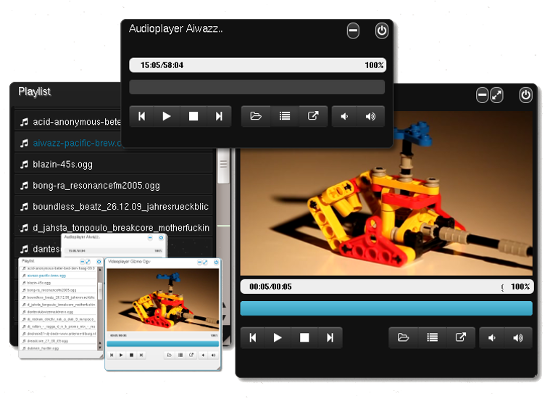Screen dimensions: 550x399
Task: Select the dantes track in Playlist
Action: click(x=38, y=249)
